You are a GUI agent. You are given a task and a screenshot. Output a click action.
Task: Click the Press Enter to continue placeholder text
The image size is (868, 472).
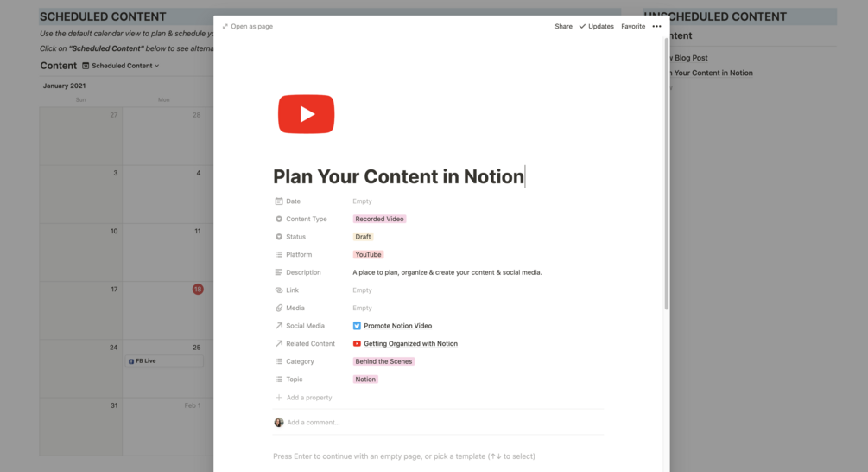[x=404, y=456]
